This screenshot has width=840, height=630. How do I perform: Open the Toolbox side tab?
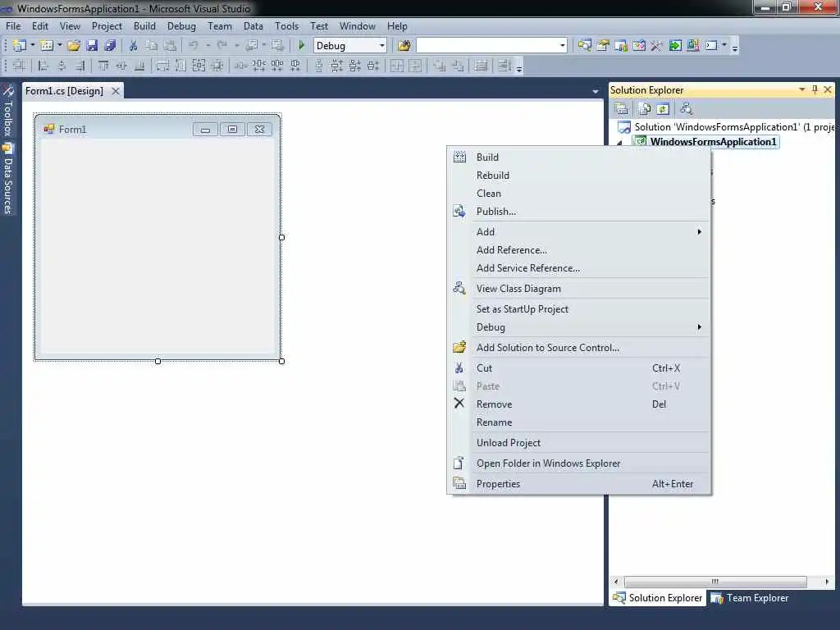pyautogui.click(x=7, y=112)
